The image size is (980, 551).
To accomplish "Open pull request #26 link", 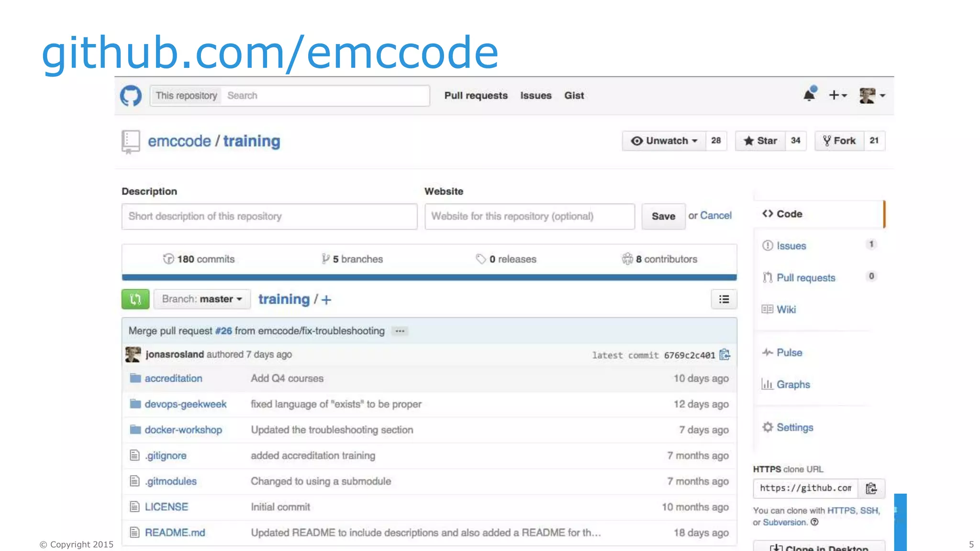I will click(223, 331).
